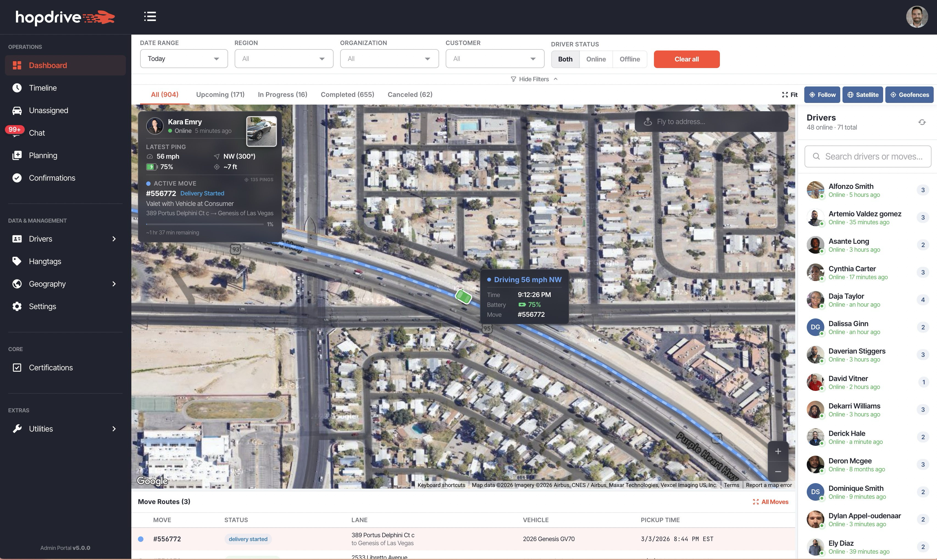This screenshot has height=560, width=937.
Task: Select Offline driver status filter
Action: point(630,59)
